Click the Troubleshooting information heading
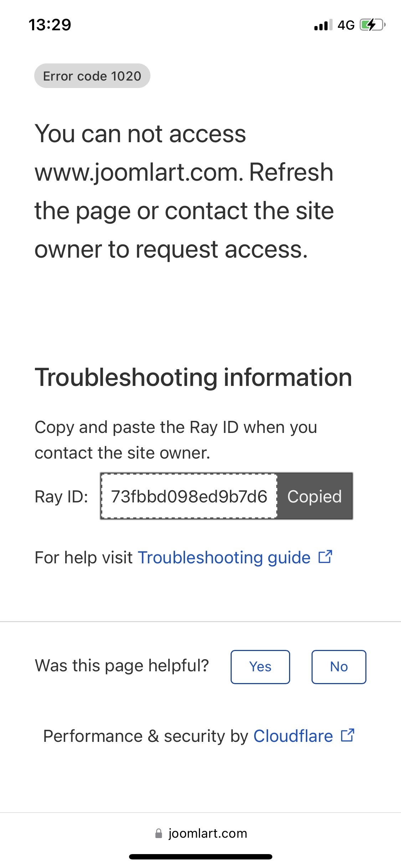Image resolution: width=401 pixels, height=868 pixels. (193, 377)
